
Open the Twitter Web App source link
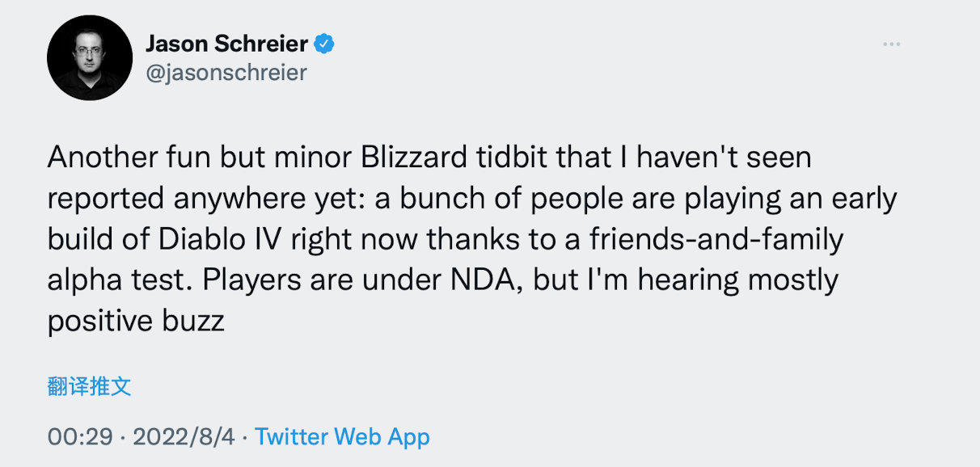tap(342, 437)
